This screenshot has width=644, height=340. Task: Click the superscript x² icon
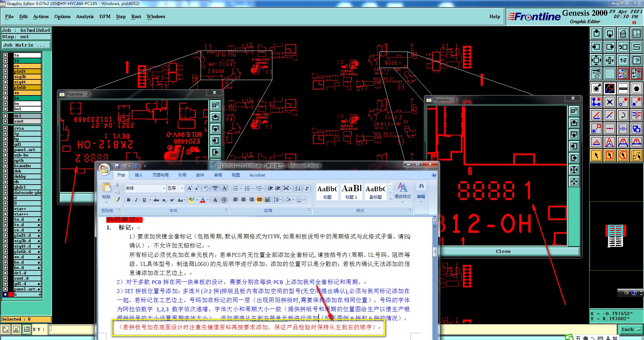point(172,200)
